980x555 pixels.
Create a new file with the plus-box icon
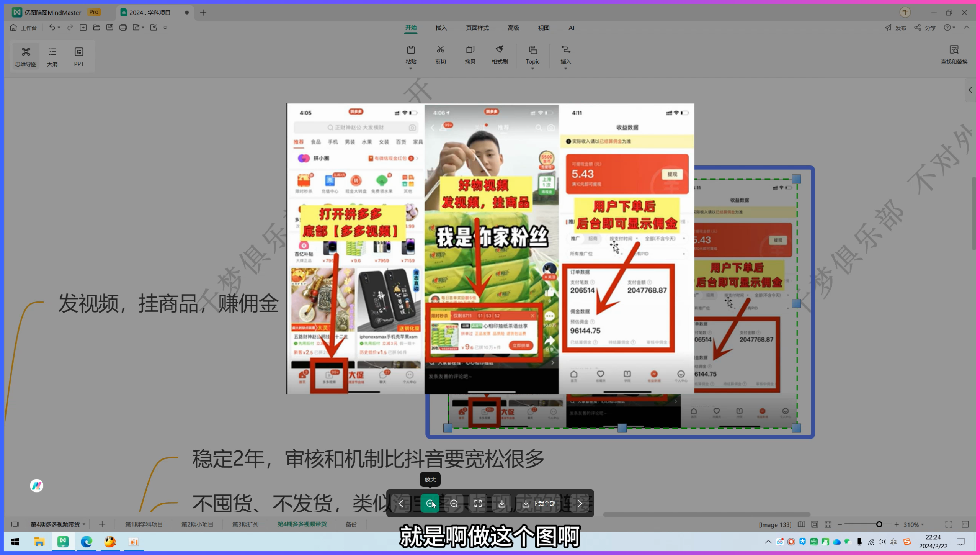coord(83,27)
